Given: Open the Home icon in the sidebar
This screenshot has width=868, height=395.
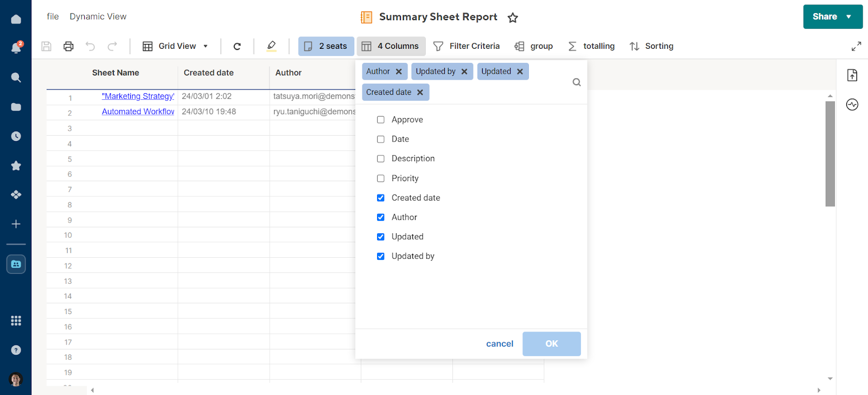Looking at the screenshot, I should click(16, 19).
